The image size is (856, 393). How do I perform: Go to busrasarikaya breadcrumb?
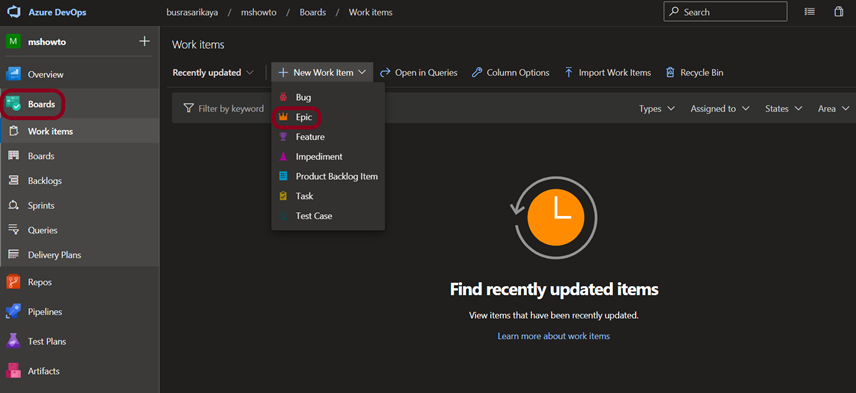192,12
